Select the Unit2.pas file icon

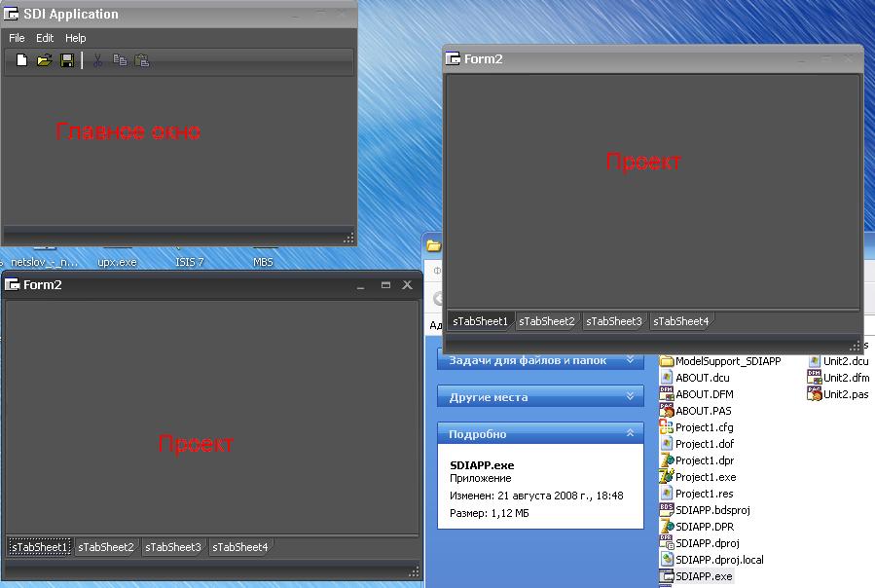click(815, 393)
